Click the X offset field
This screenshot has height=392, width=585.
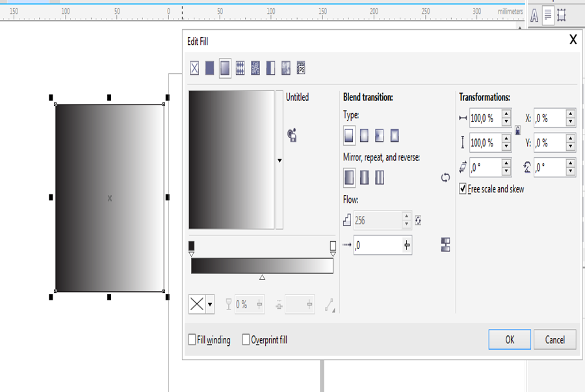(550, 118)
